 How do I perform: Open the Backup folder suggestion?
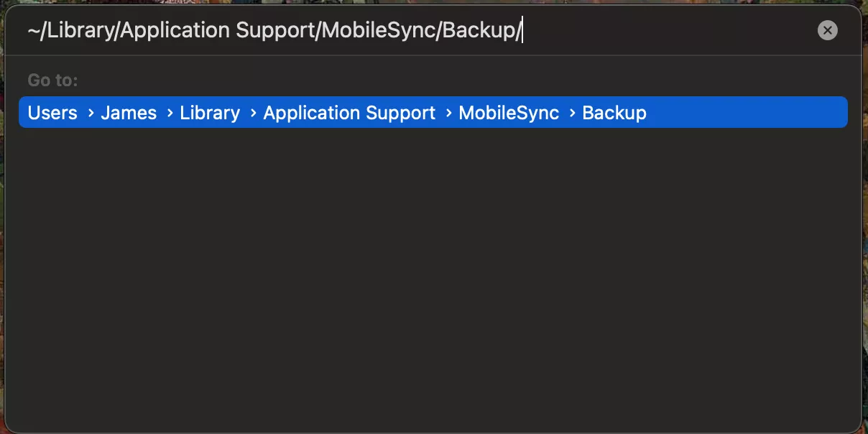pyautogui.click(x=614, y=113)
